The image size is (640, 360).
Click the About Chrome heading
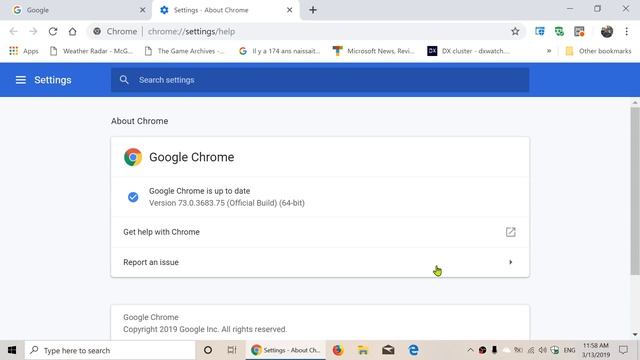[x=140, y=121]
